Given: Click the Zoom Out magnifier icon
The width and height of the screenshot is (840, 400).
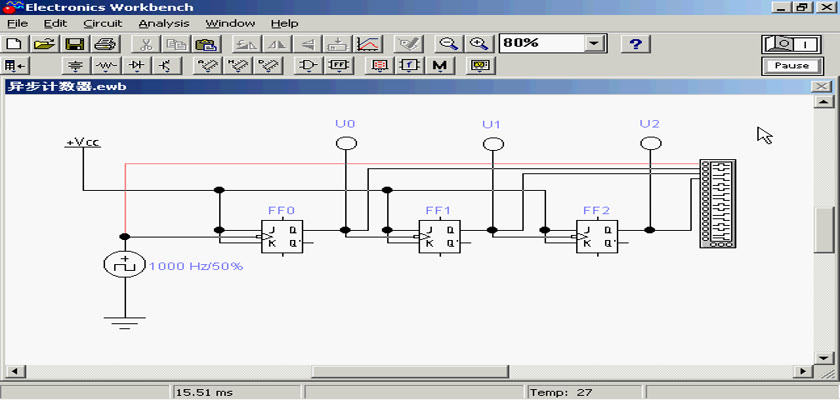Looking at the screenshot, I should tap(450, 44).
